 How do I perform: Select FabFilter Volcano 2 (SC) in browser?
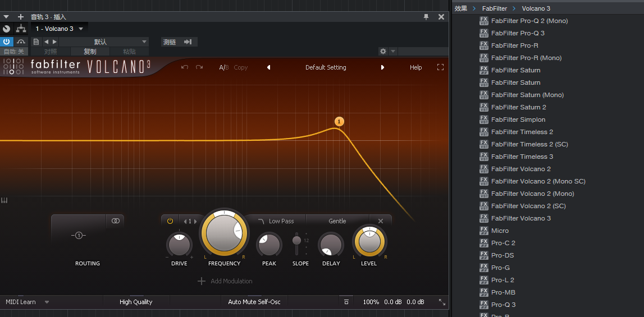point(528,206)
